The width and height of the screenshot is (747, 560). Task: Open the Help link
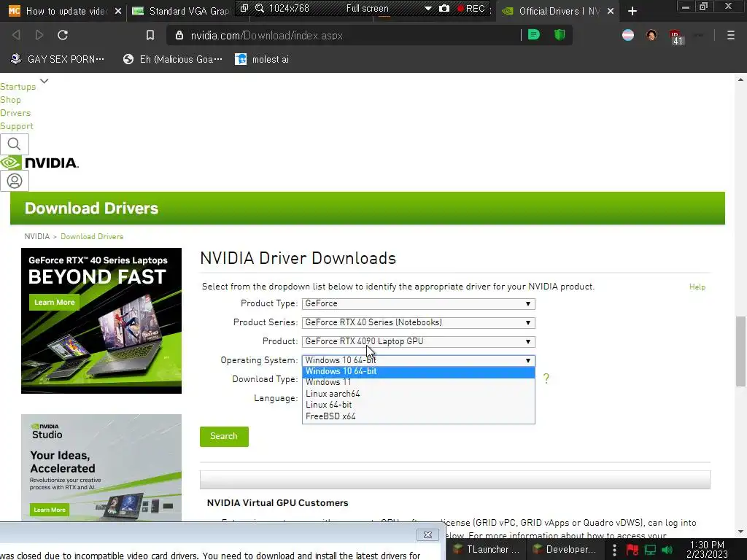[697, 287]
